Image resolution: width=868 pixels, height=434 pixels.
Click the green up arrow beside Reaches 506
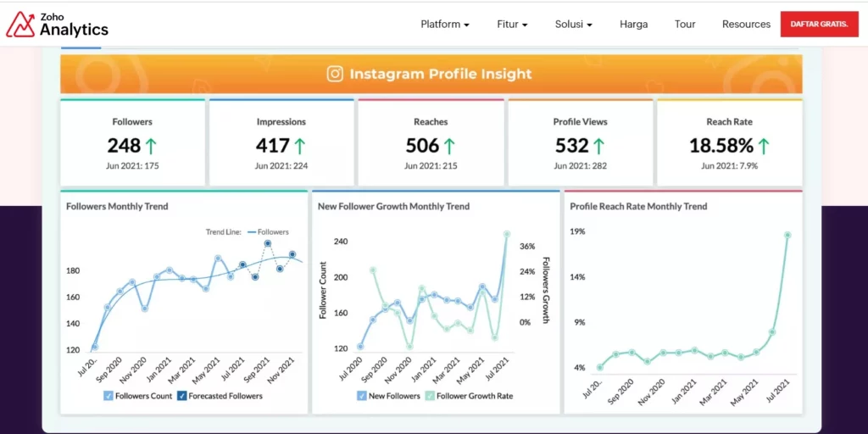pos(449,146)
